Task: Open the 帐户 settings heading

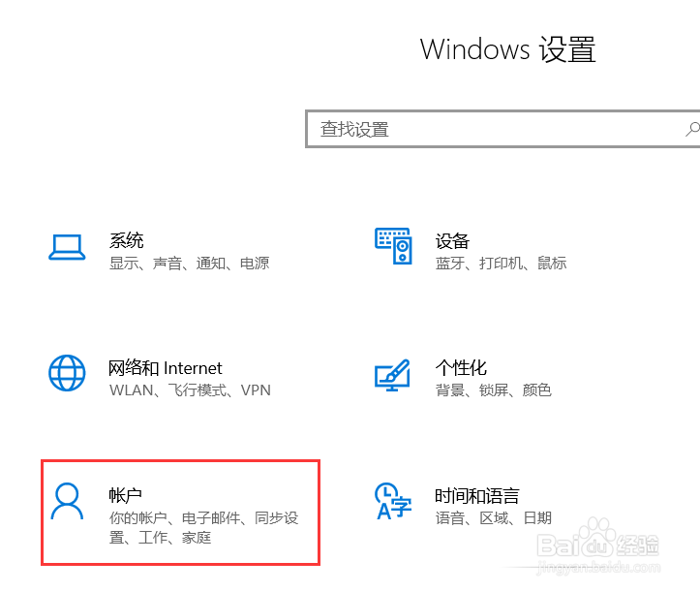Action: tap(126, 495)
